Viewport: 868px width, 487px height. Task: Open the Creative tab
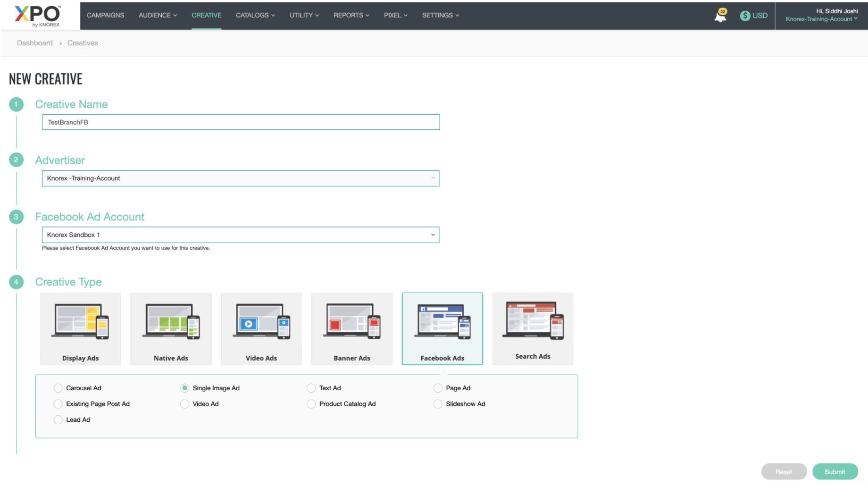(206, 15)
